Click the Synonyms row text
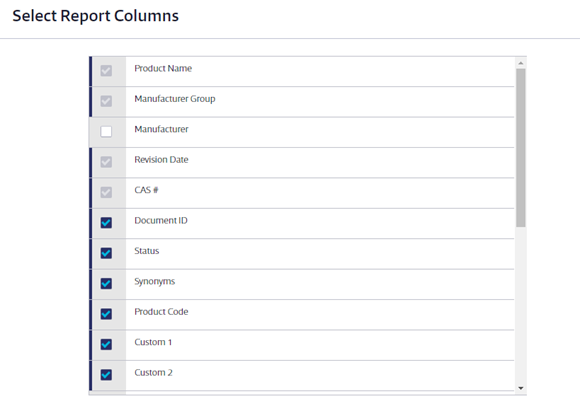The image size is (580, 406). point(155,281)
